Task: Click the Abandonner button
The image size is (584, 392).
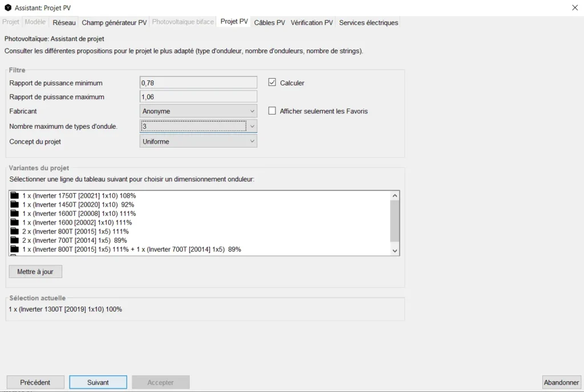Action: tap(561, 382)
